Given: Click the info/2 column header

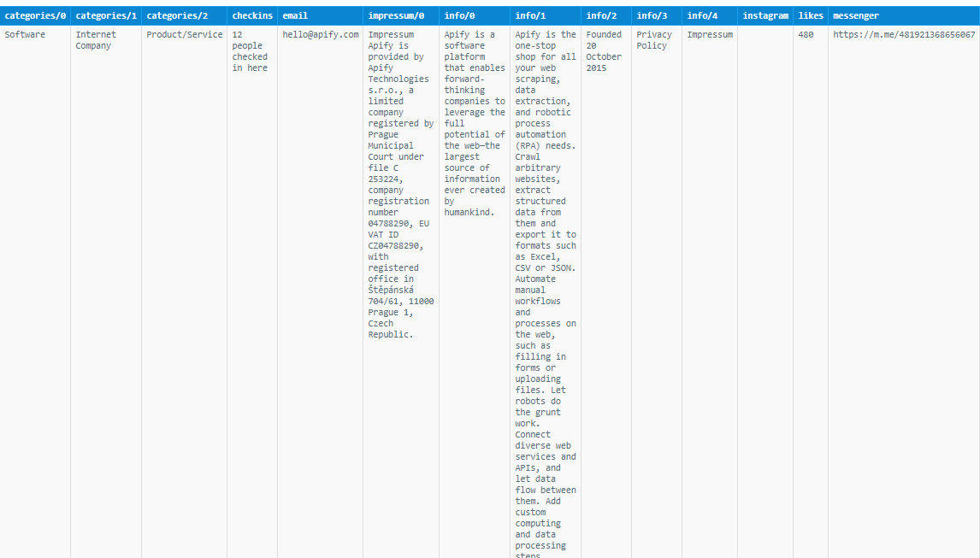Looking at the screenshot, I should (x=606, y=15).
